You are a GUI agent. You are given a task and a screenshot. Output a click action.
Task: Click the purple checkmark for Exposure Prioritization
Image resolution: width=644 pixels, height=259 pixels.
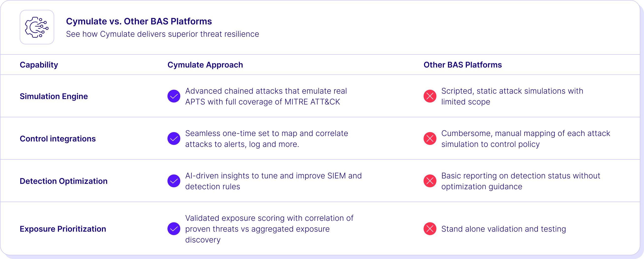pyautogui.click(x=174, y=229)
